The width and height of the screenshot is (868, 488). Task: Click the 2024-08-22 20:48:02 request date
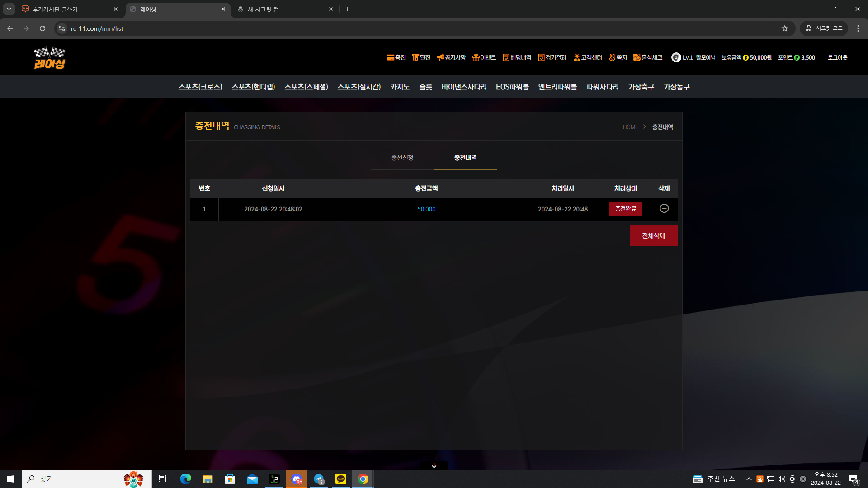coord(273,209)
